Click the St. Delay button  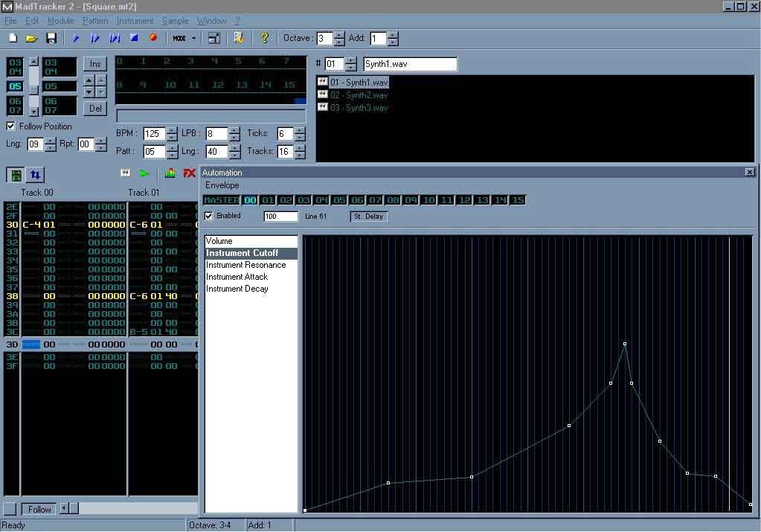coord(369,217)
